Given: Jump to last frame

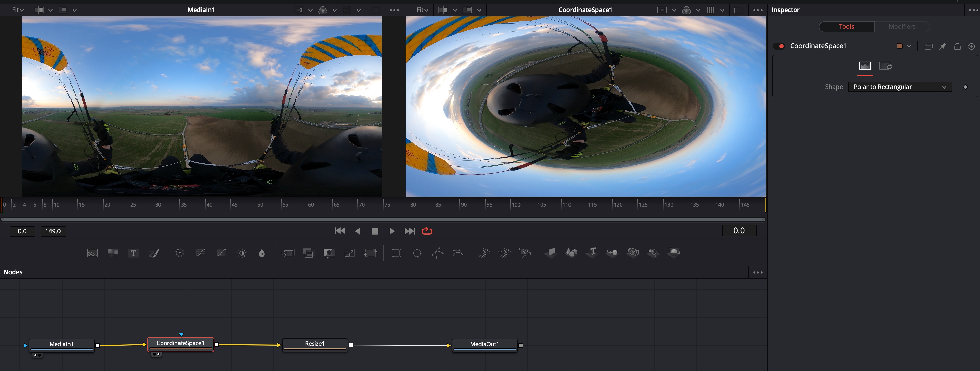Looking at the screenshot, I should click(409, 231).
